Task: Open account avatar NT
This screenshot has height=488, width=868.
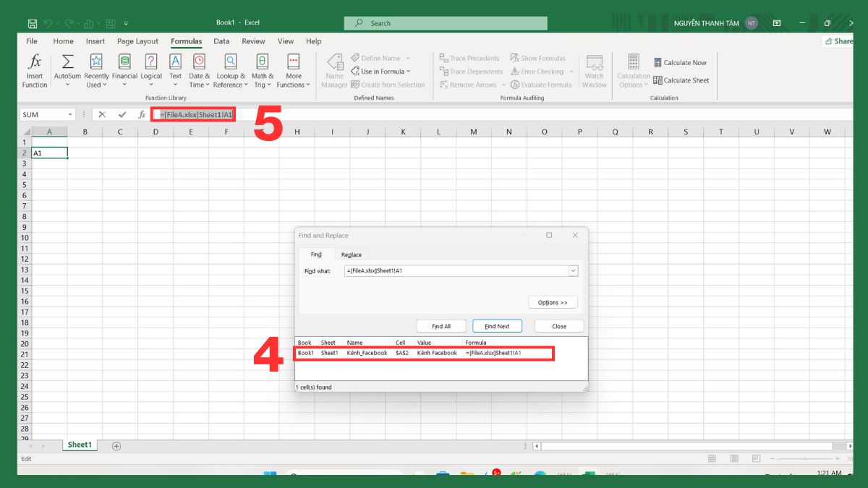Action: (752, 23)
